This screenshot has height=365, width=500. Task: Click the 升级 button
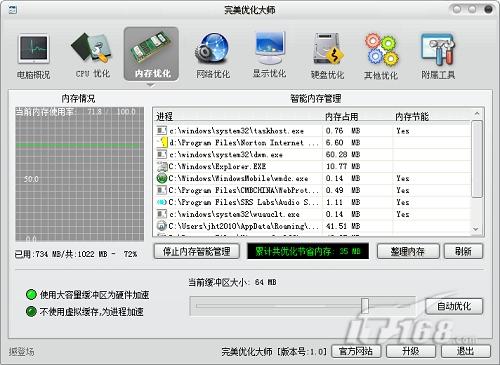click(x=411, y=351)
